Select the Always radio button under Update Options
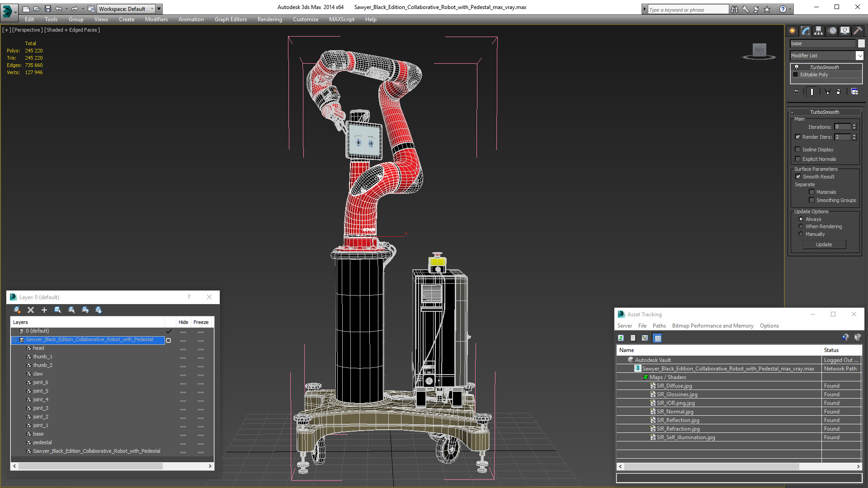Screen dimensions: 868x488 [801, 219]
